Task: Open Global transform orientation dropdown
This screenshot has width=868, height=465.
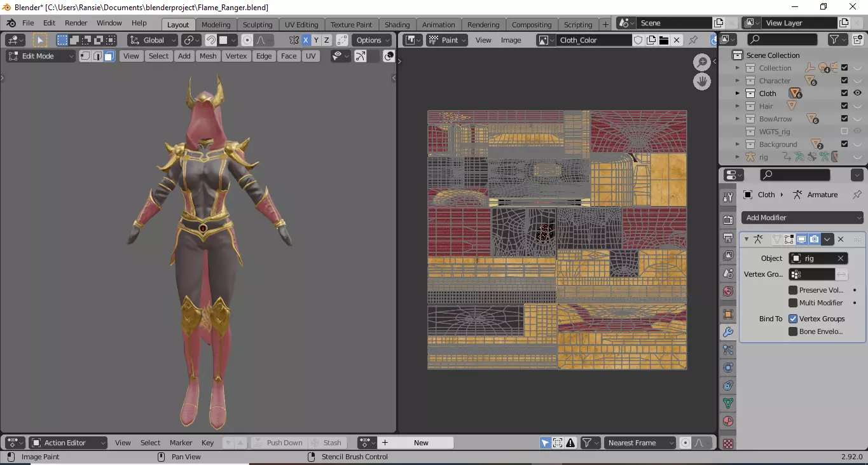Action: 153,40
